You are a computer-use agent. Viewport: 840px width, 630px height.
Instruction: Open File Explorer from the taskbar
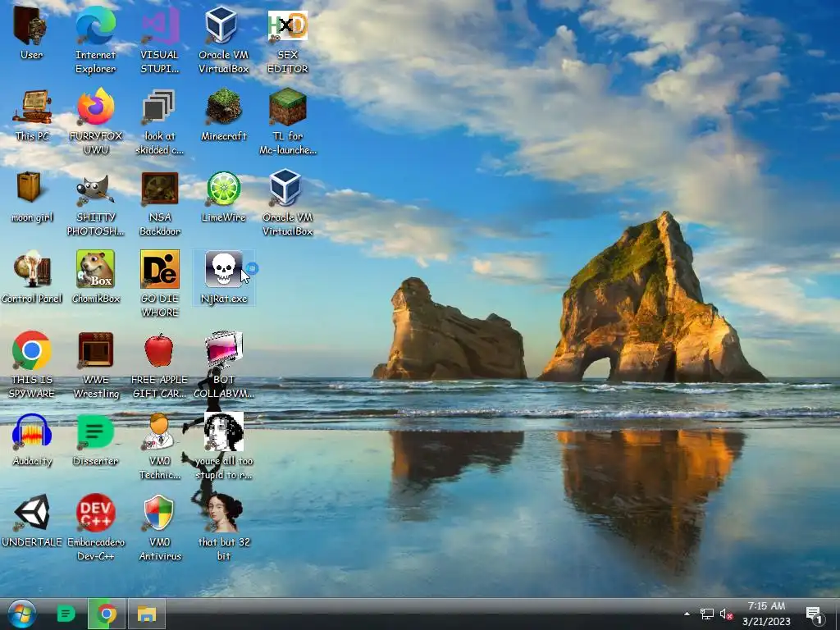tap(146, 614)
